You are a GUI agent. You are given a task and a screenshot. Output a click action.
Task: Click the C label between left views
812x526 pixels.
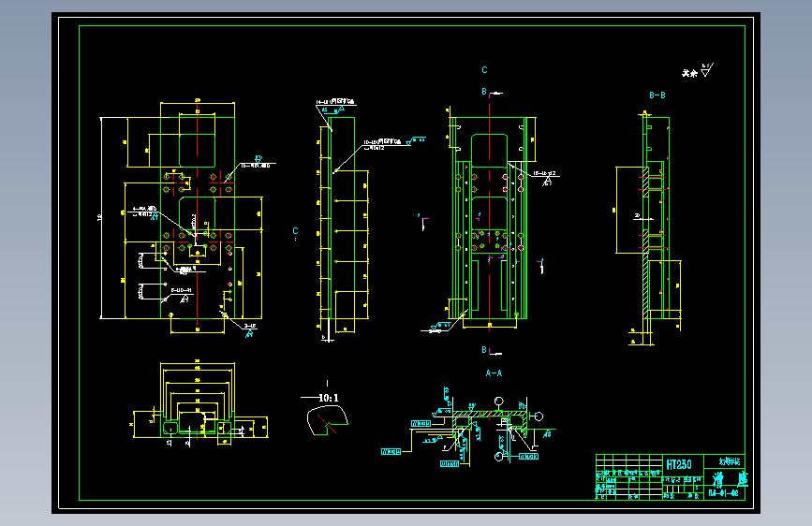click(295, 231)
